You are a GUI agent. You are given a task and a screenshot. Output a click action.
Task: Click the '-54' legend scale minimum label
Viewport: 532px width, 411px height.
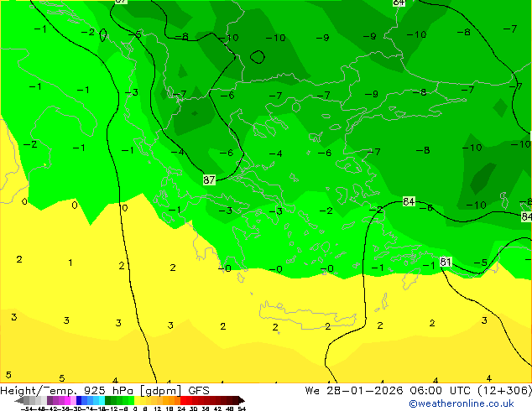coord(29,408)
